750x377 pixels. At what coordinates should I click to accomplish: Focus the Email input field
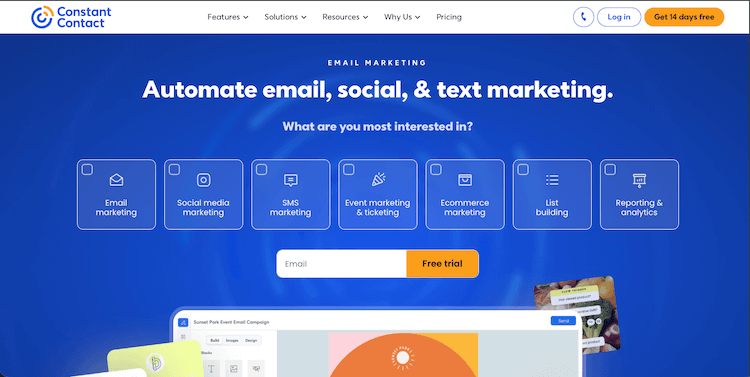point(342,264)
